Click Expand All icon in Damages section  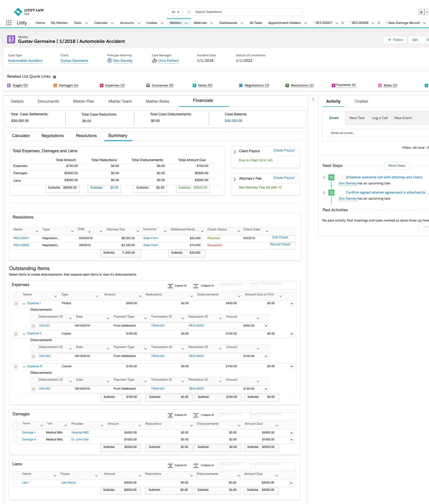170,415
